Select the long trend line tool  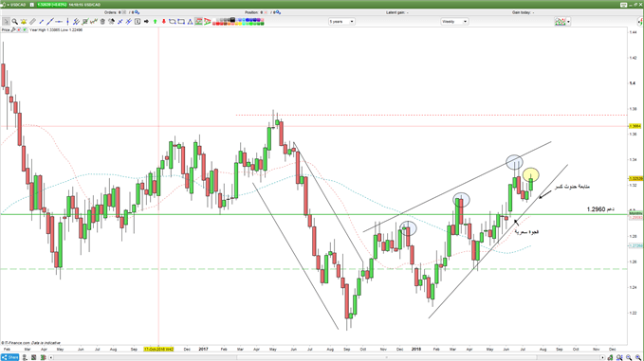pyautogui.click(x=50, y=22)
